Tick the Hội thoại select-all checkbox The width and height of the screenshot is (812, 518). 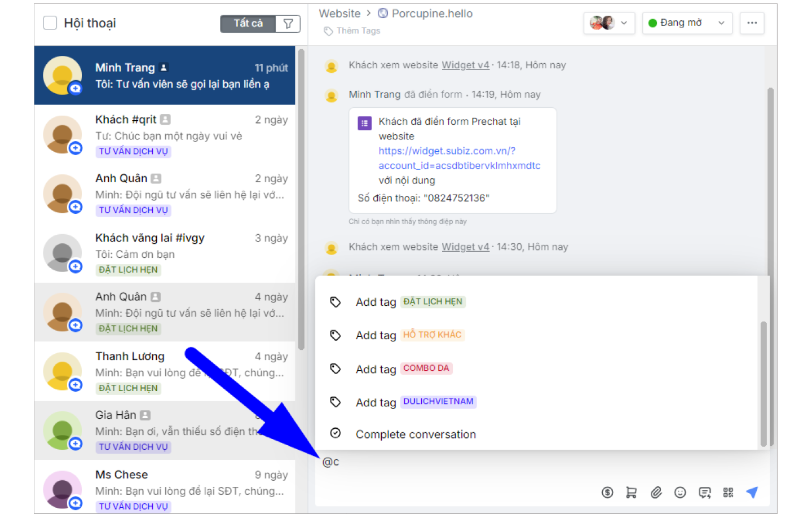[x=50, y=23]
